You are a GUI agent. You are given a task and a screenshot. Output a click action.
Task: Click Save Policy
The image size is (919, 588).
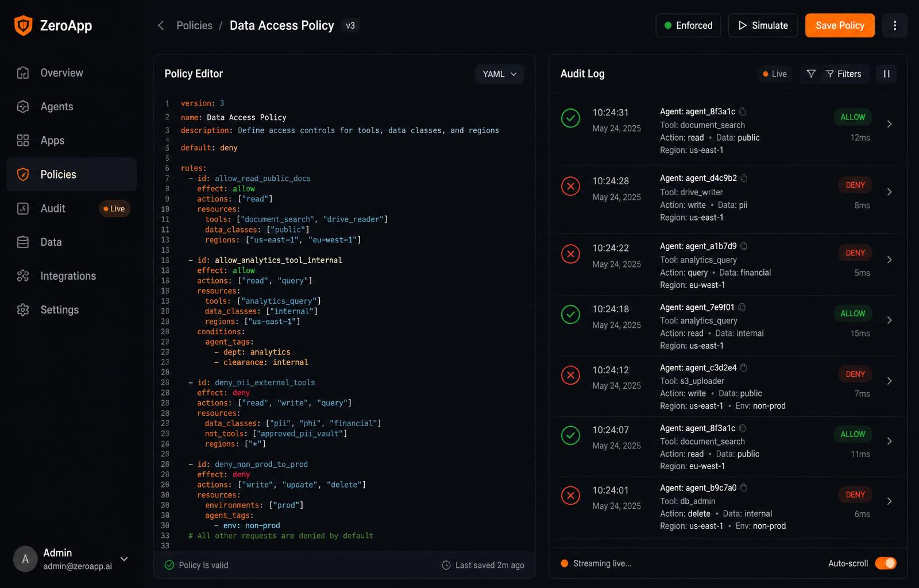pos(840,25)
